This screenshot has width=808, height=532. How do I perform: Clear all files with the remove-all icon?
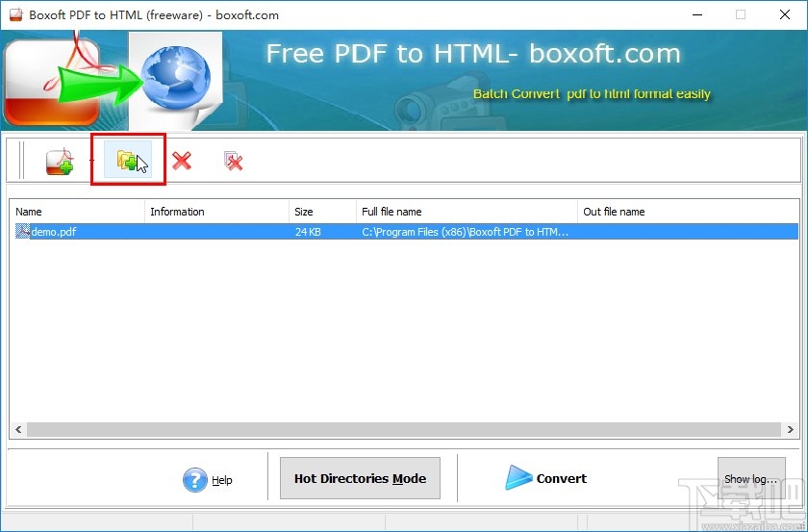233,161
